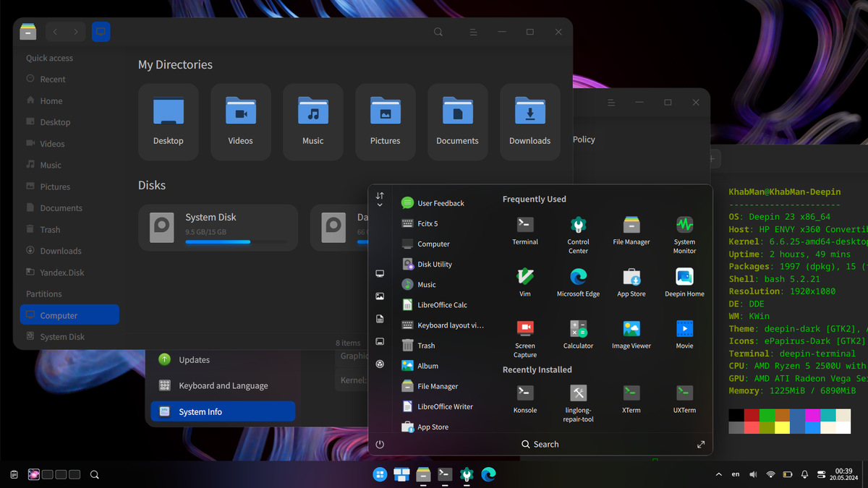Viewport: 868px width, 488px height.
Task: Launch Vim from the launcher grid
Action: 525,278
